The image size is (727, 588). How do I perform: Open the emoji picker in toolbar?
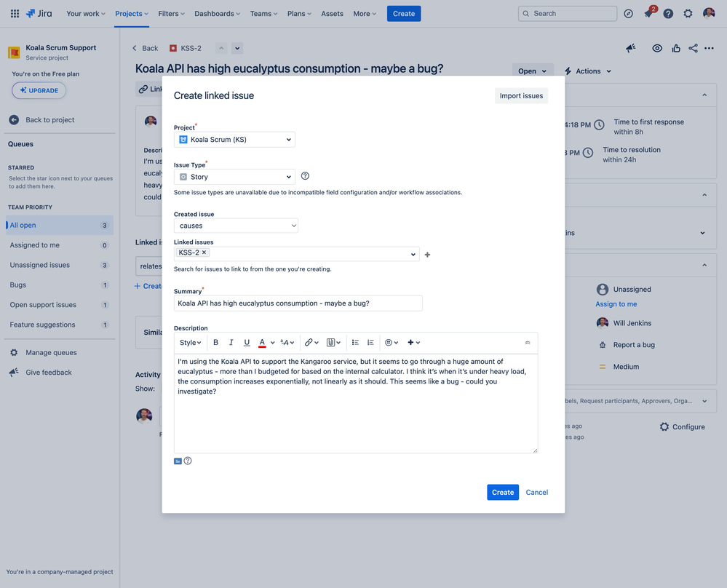coord(392,342)
